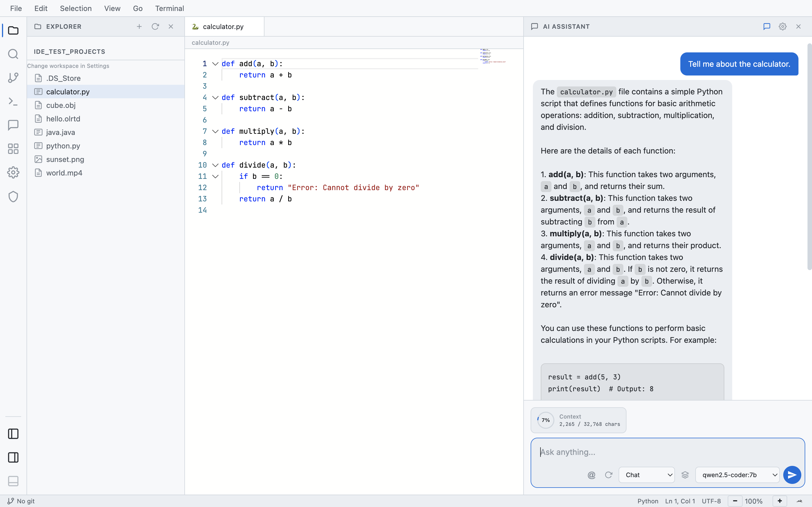This screenshot has width=812, height=507.
Task: Open the Chat mode dropdown
Action: pyautogui.click(x=646, y=475)
